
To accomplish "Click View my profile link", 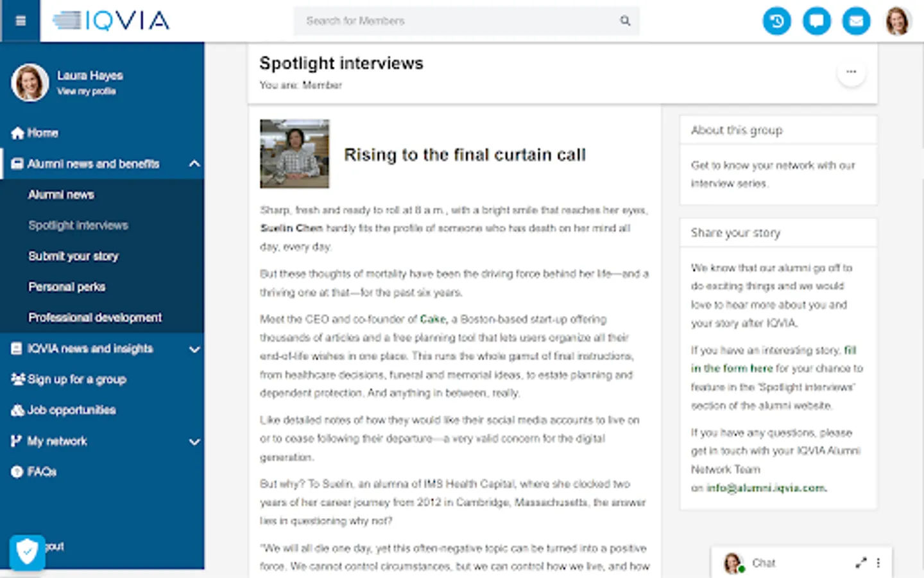I will click(x=87, y=91).
